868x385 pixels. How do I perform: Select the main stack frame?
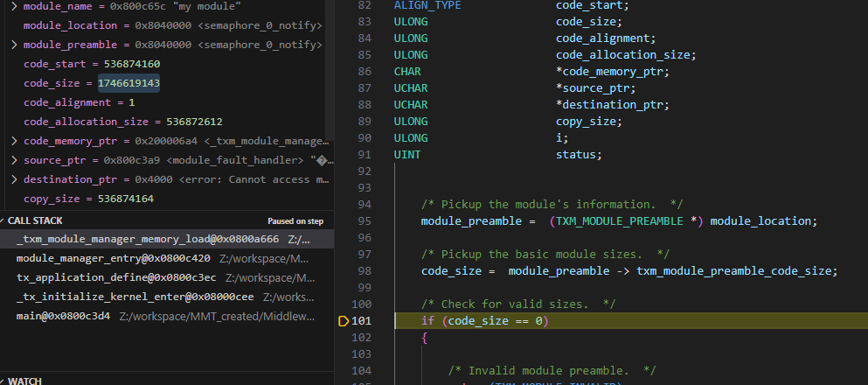point(63,316)
